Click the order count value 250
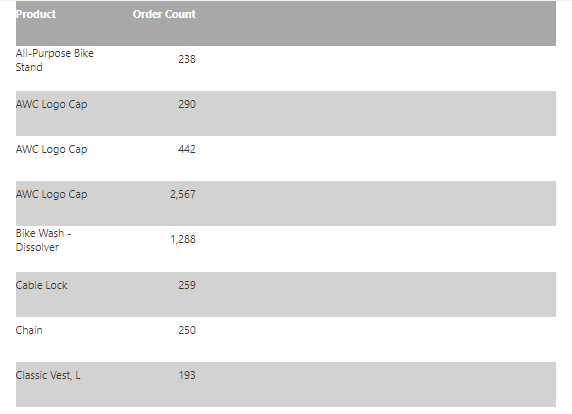The image size is (572, 414). 187,330
